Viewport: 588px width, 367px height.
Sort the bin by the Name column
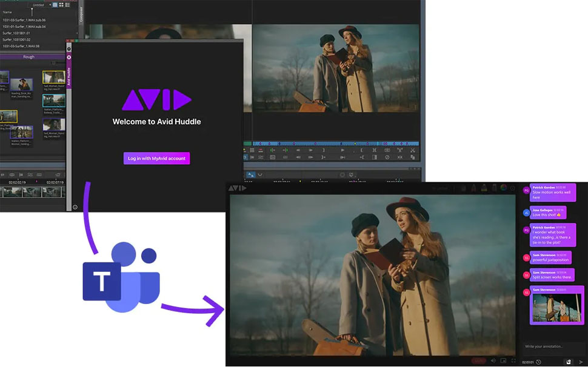pos(7,12)
